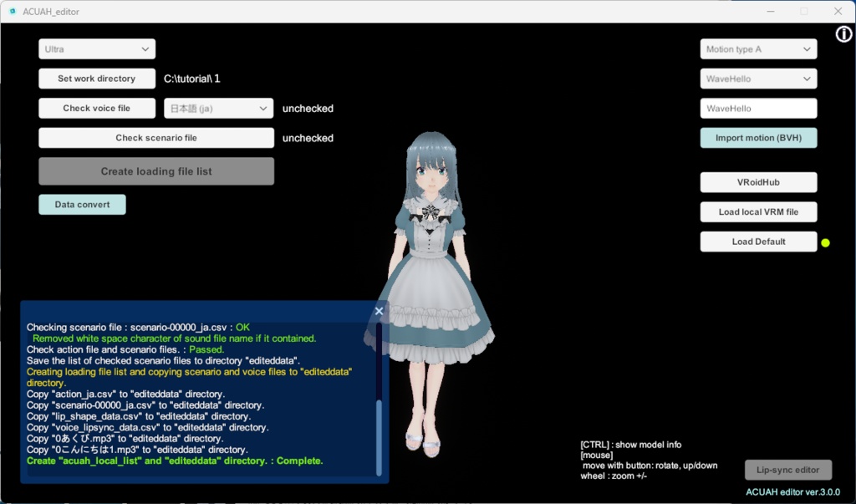Viewport: 856px width, 504px height.
Task: Click the ACUAH_editor icon in the title bar
Action: (x=13, y=12)
